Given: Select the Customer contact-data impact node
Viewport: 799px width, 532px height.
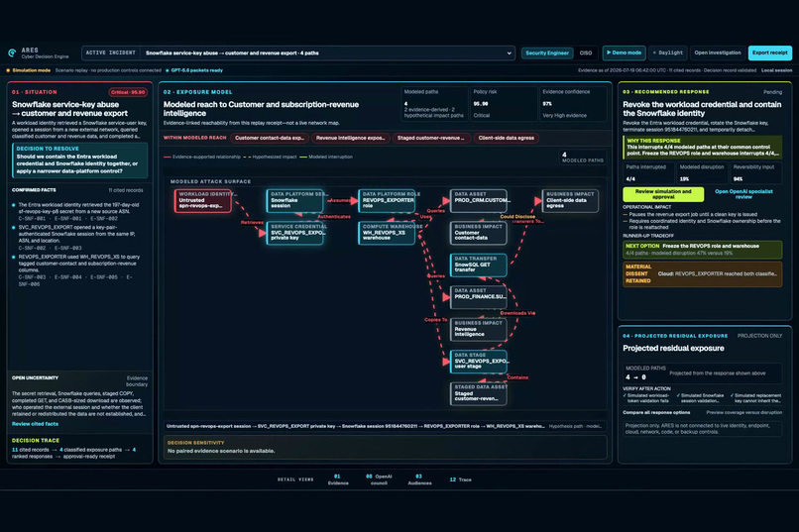Looking at the screenshot, I should (x=479, y=233).
